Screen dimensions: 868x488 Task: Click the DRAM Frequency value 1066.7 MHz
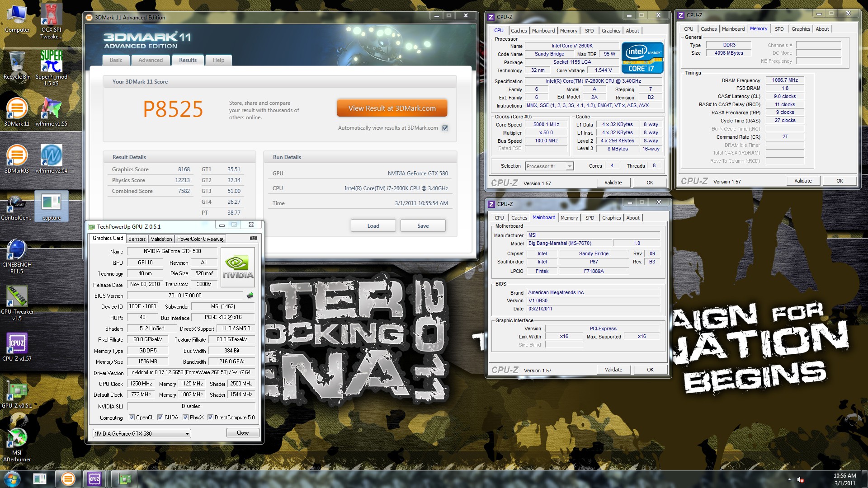[785, 80]
